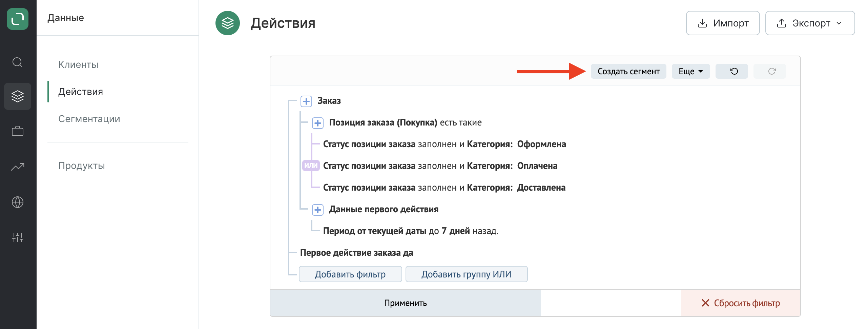Select Действия in the Данные menu
Screen dimensions: 868x329
coord(81,92)
